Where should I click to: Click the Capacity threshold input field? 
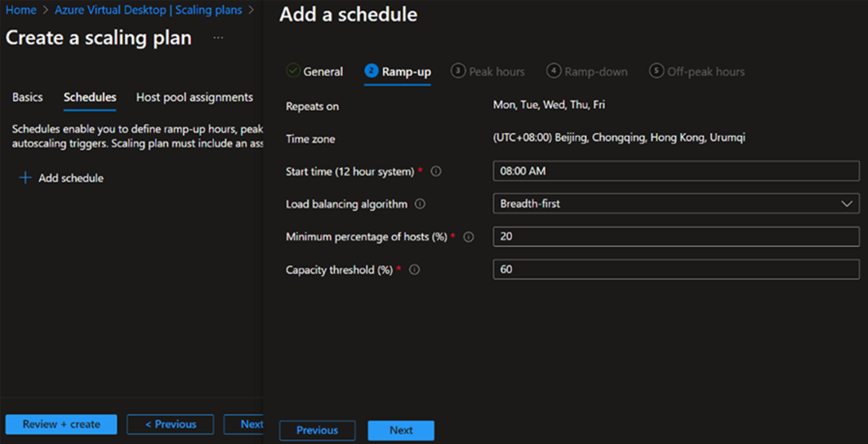point(675,269)
